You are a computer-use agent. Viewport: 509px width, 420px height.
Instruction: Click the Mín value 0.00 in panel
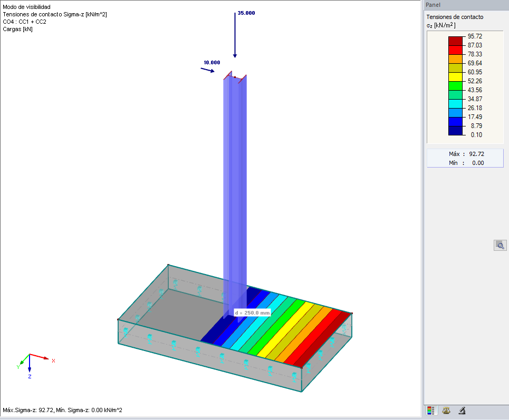click(x=478, y=163)
